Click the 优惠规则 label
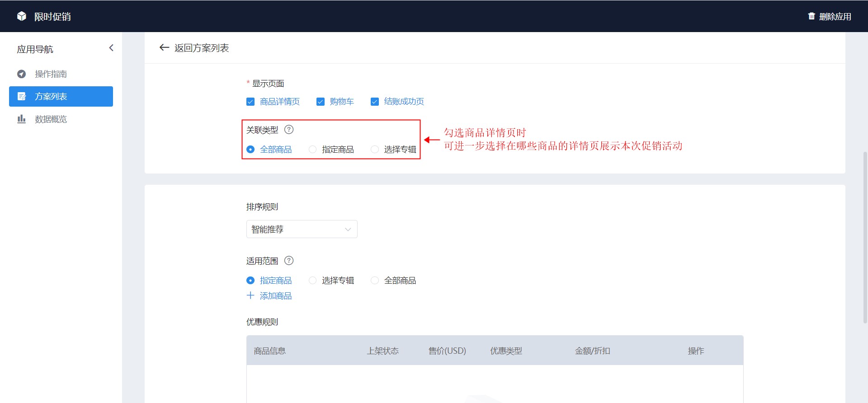The image size is (868, 403). pyautogui.click(x=262, y=322)
